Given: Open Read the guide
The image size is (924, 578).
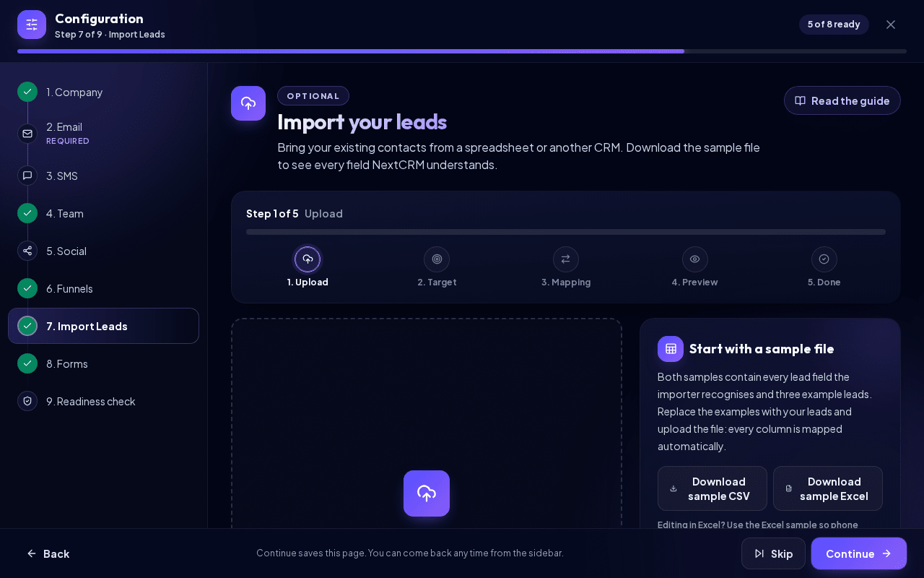Looking at the screenshot, I should 842,100.
